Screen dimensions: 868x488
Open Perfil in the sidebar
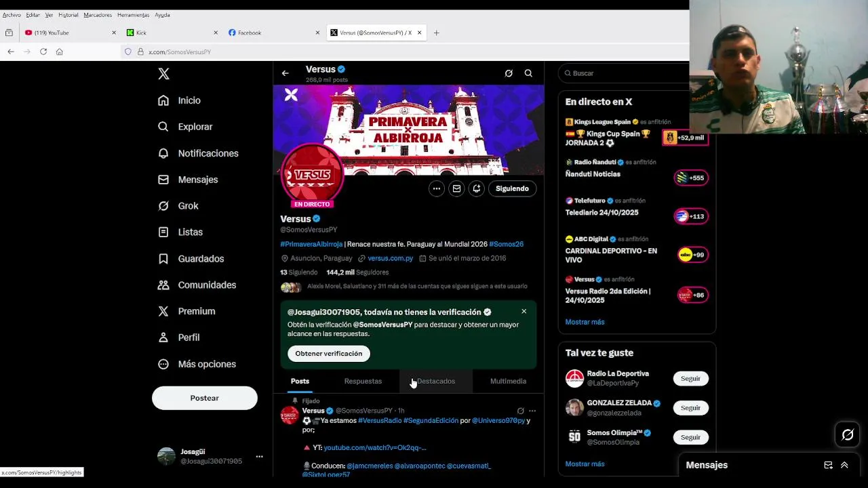click(x=178, y=338)
